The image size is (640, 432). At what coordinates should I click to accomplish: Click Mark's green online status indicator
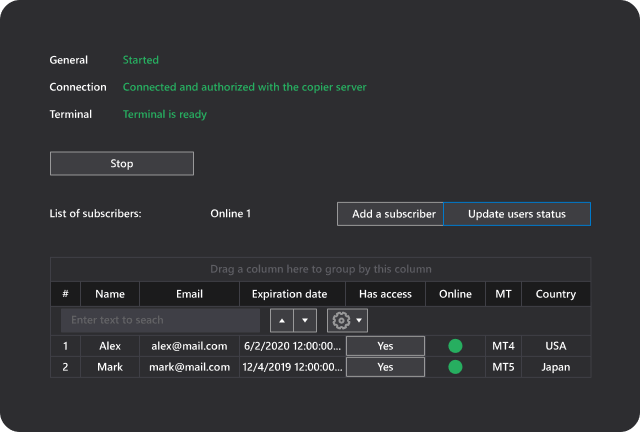tap(455, 367)
